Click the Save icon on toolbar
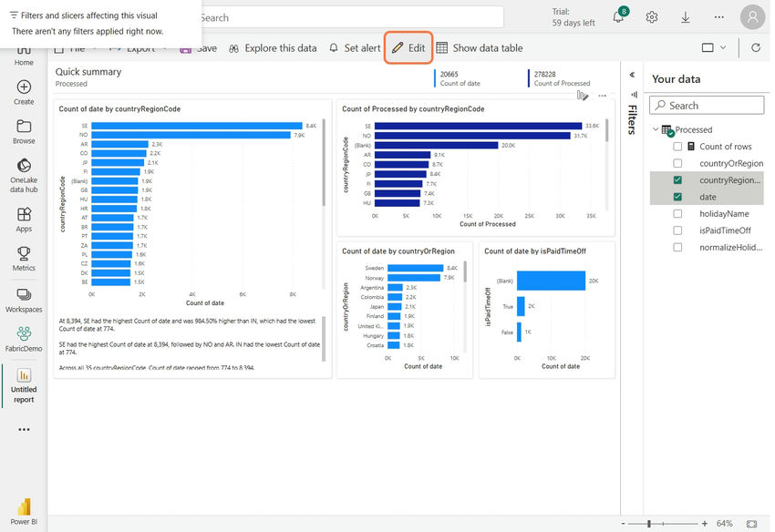Viewport: 775px width, 532px height. pyautogui.click(x=185, y=47)
